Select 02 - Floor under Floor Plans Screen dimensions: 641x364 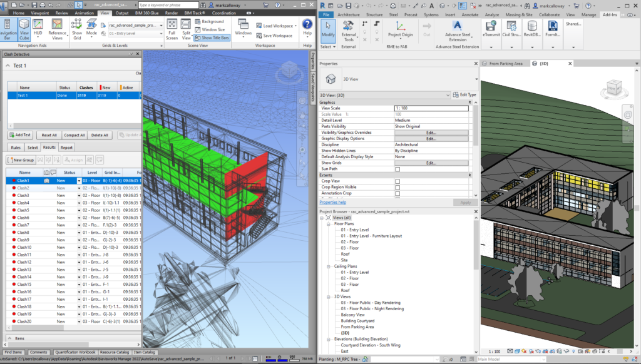coord(349,242)
